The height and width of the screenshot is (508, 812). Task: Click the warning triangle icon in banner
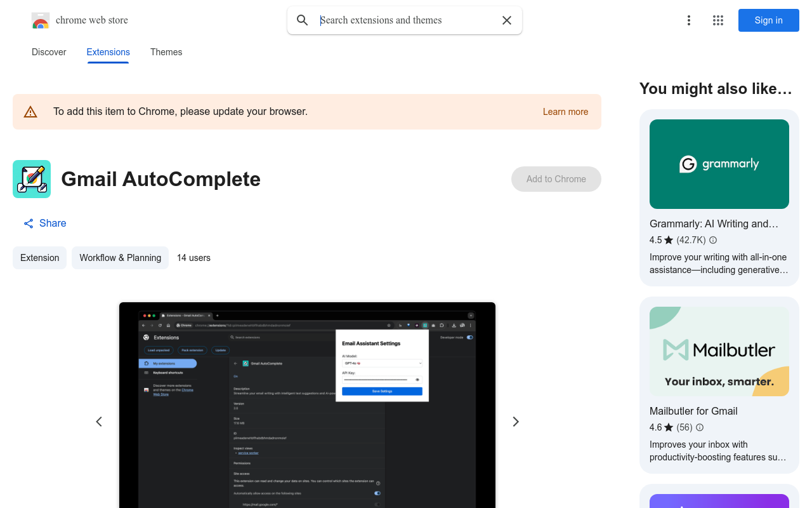(x=30, y=112)
